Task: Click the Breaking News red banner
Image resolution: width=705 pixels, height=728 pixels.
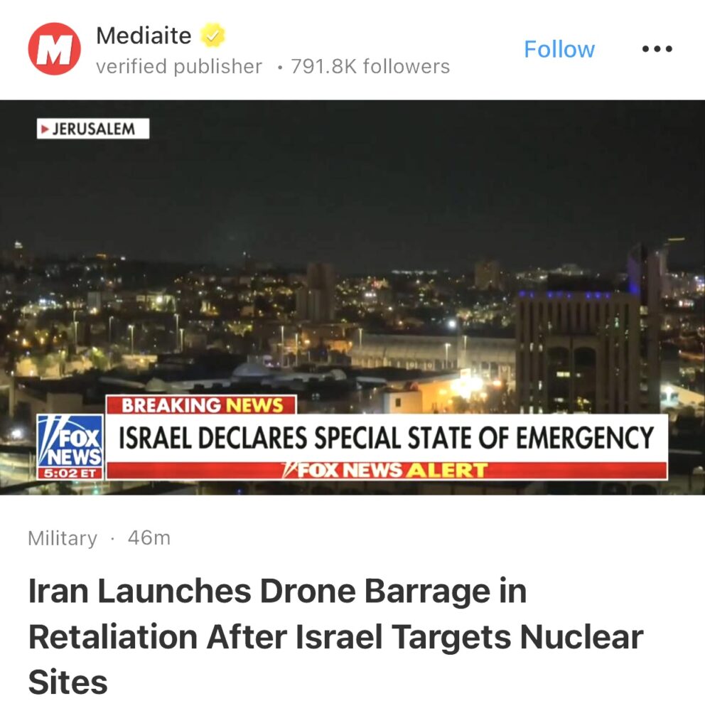Action: coord(201,405)
